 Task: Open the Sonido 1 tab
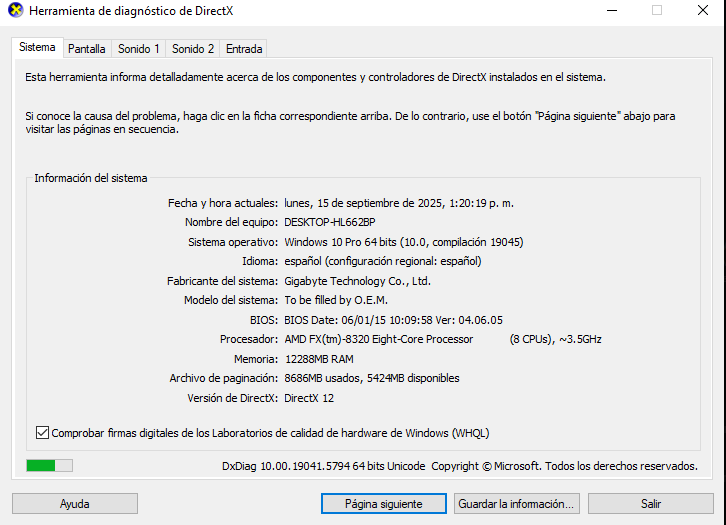[x=138, y=49]
